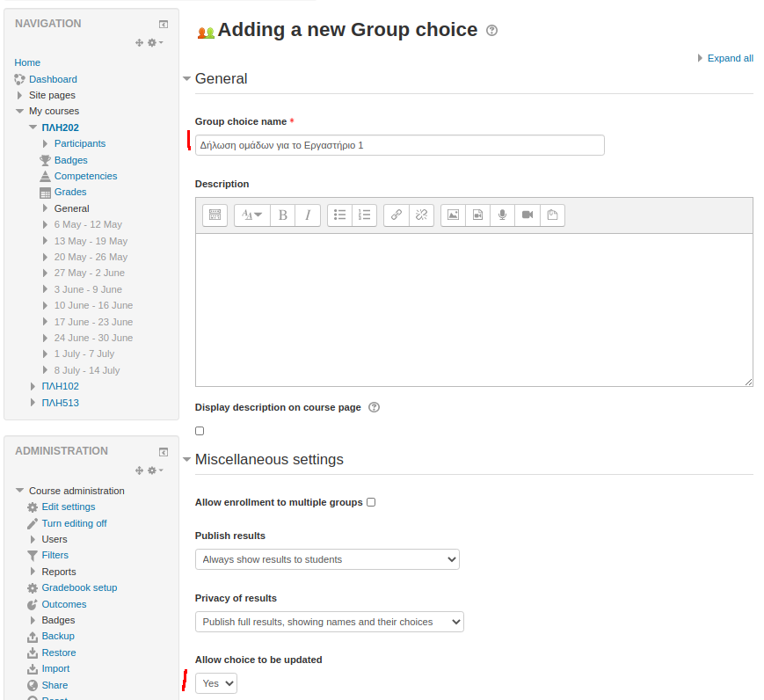
Task: Insert a link in the description
Action: [x=397, y=215]
